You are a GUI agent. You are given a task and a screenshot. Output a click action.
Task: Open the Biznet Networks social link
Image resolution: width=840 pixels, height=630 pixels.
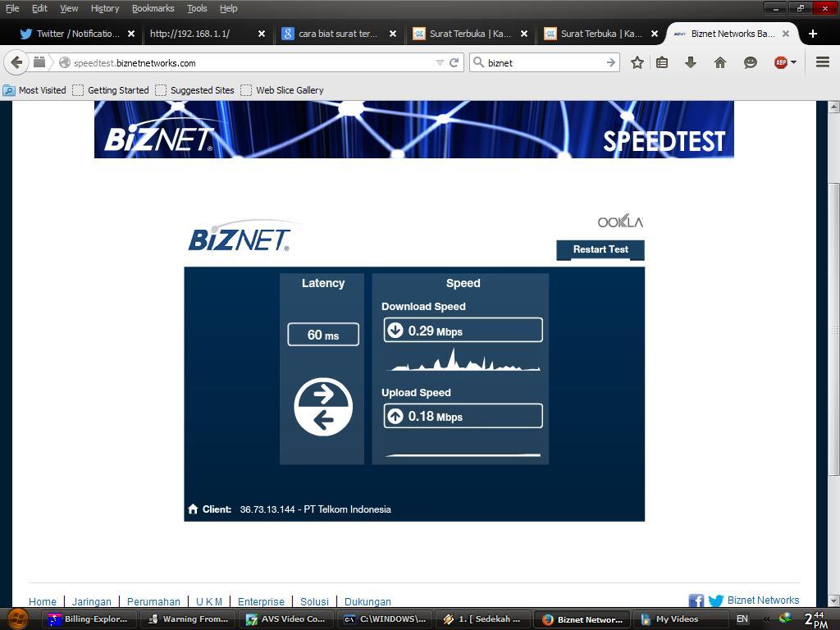(763, 600)
